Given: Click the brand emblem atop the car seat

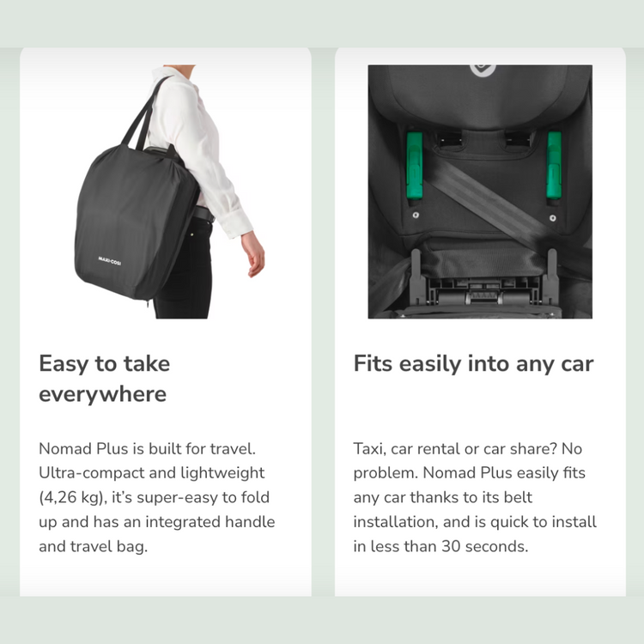Looking at the screenshot, I should 483,70.
